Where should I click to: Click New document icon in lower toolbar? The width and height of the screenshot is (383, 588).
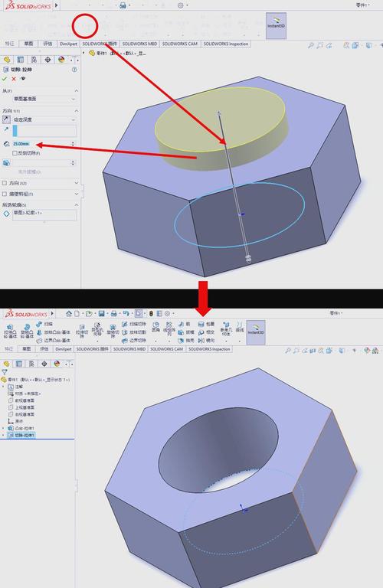(77, 313)
